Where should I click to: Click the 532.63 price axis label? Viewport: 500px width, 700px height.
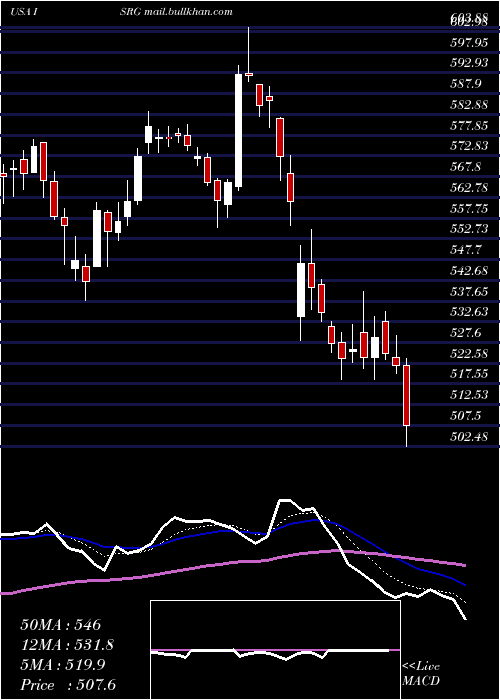[469, 312]
